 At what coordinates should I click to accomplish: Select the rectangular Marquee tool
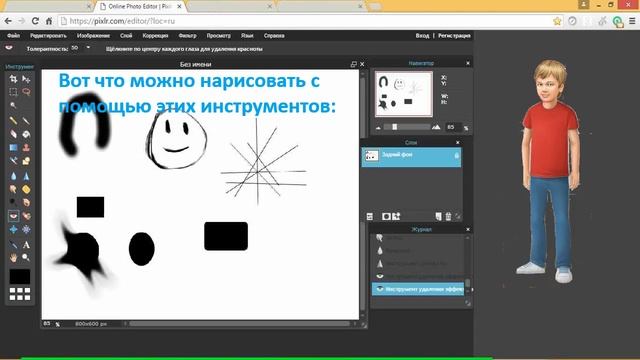tap(13, 92)
